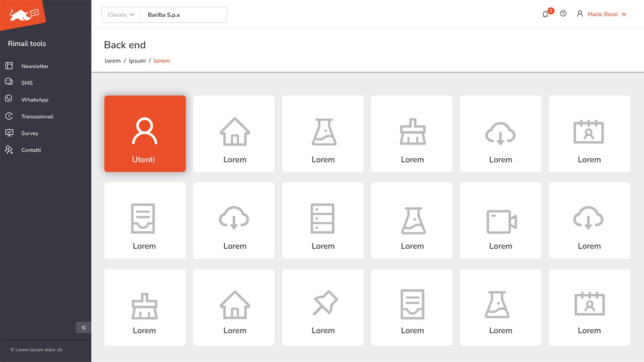Screen dimensions: 644x362
Task: Go to Transazionali in the sidebar
Action: (x=37, y=116)
